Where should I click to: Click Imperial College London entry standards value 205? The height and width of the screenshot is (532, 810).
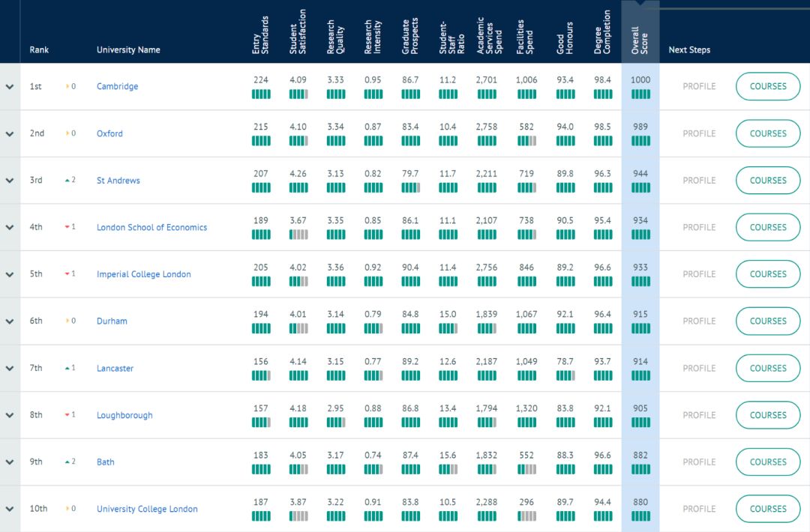[261, 267]
